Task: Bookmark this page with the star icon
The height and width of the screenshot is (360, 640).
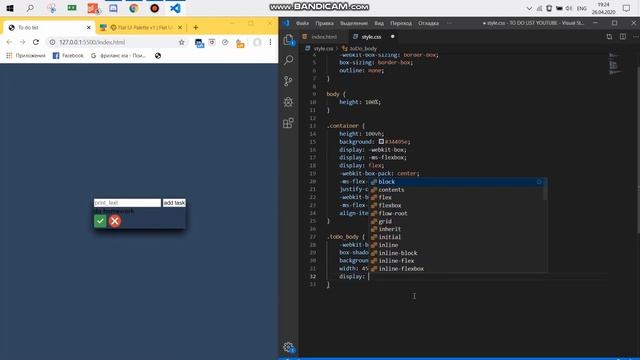Action: coord(182,42)
